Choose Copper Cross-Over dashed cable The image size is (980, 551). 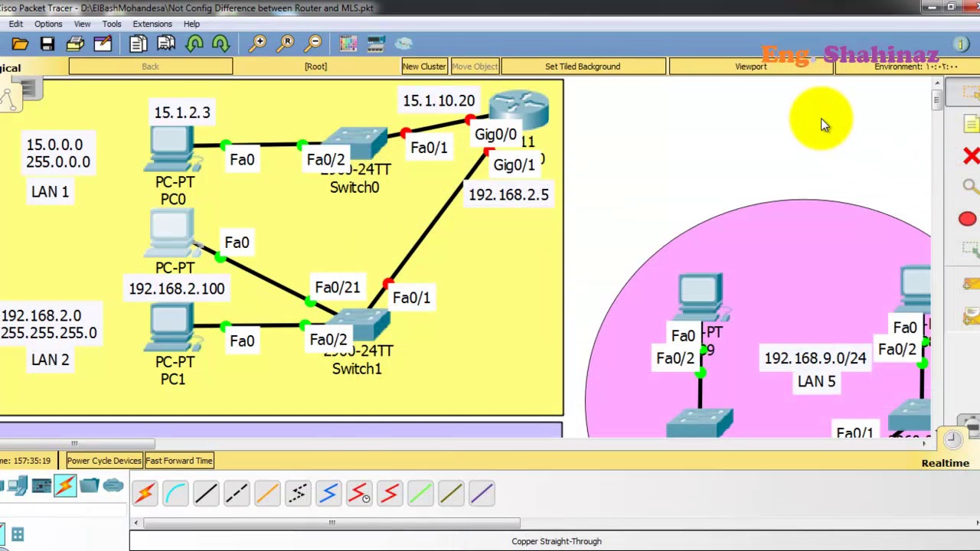coord(237,494)
